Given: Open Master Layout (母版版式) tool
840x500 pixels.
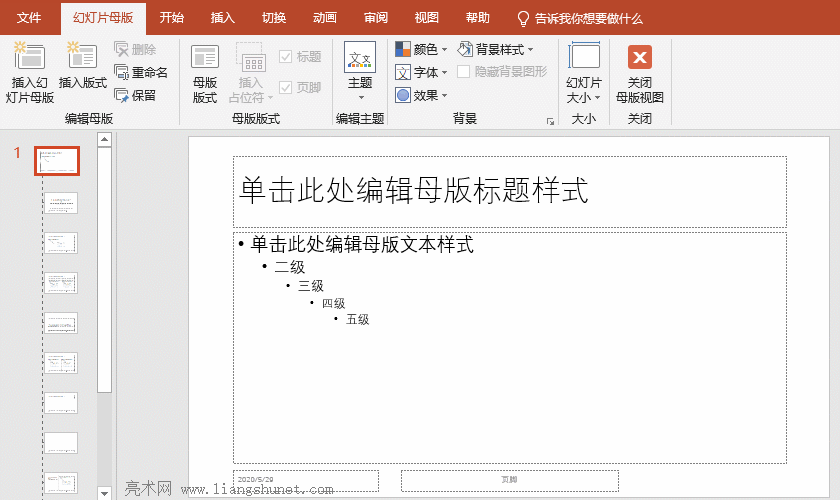Looking at the screenshot, I should (x=205, y=74).
